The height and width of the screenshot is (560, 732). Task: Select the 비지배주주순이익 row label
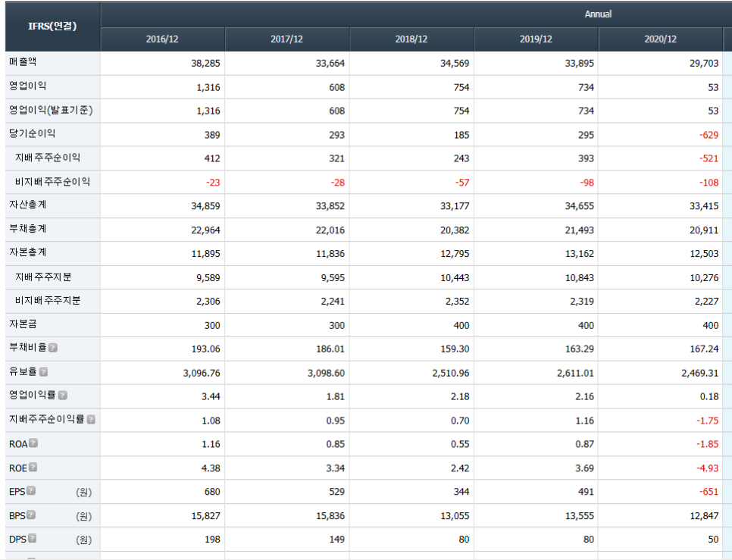[52, 182]
